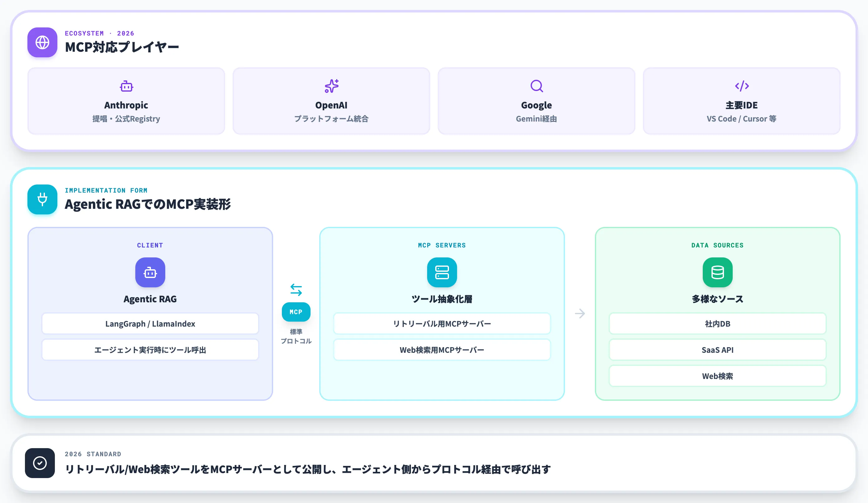Click the MCP対応プレイヤー heading
The image size is (868, 503).
click(122, 47)
